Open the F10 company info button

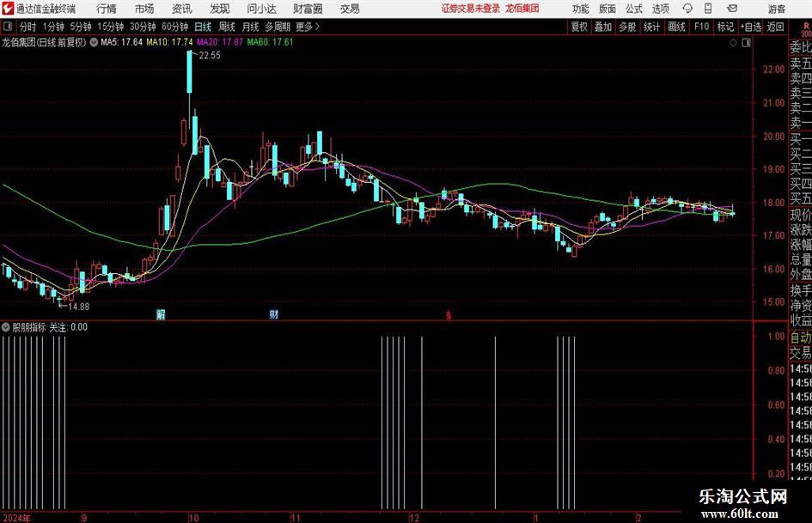pyautogui.click(x=701, y=27)
